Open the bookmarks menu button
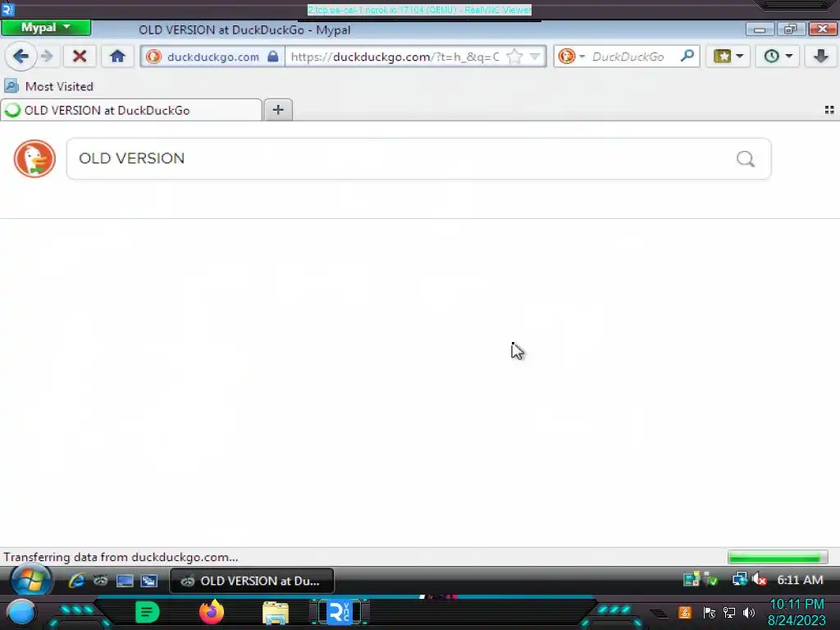Viewport: 840px width, 630px height. [728, 57]
